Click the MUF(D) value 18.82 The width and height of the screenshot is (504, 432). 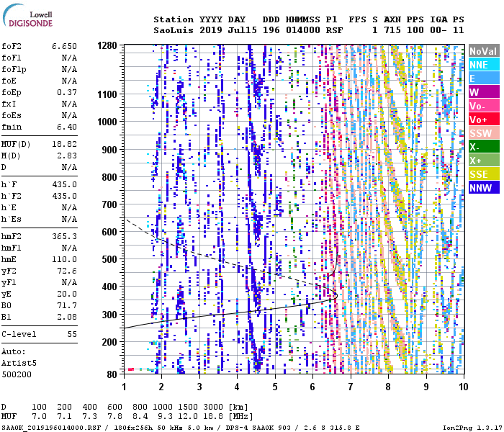coord(64,144)
